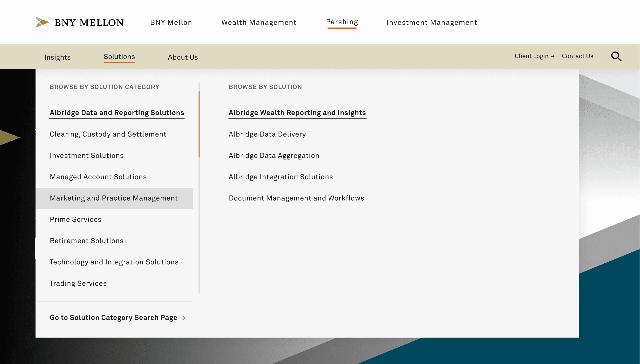The width and height of the screenshot is (640, 364).
Task: Open Document Management and Workflows link
Action: (296, 198)
